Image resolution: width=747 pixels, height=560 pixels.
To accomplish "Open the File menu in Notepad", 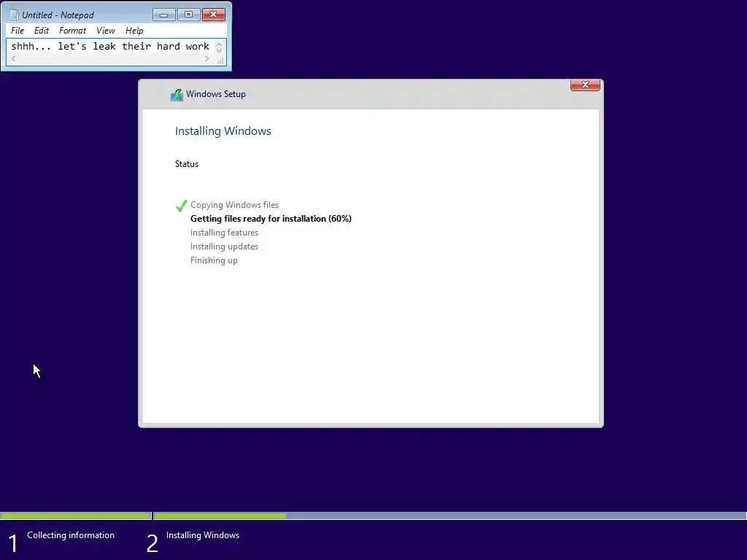I will pyautogui.click(x=18, y=31).
